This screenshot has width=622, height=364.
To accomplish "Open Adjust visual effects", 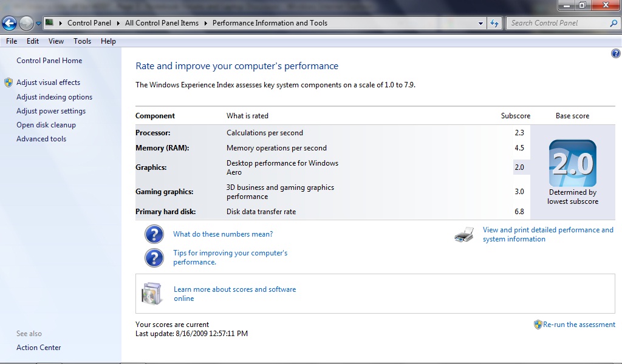I will 48,83.
